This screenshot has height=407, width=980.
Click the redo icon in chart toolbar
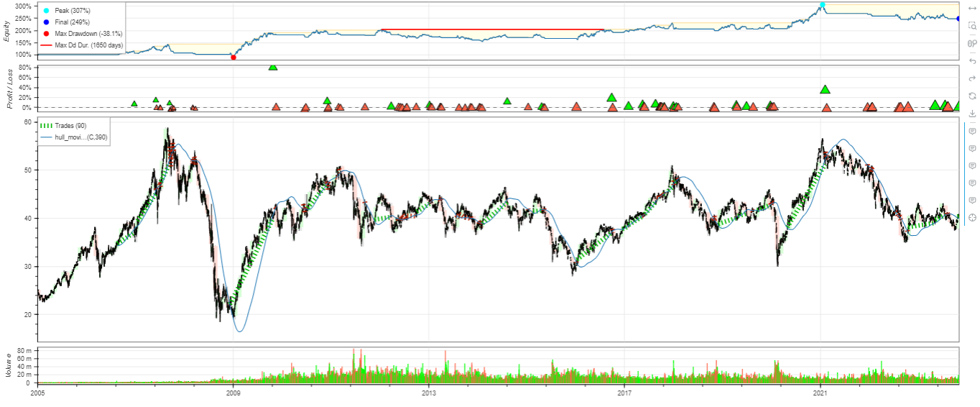pos(973,78)
